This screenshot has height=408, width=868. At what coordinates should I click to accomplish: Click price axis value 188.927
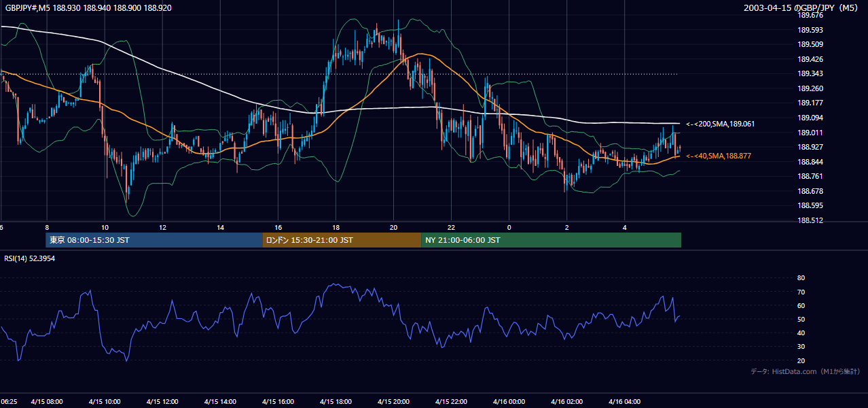pos(810,147)
